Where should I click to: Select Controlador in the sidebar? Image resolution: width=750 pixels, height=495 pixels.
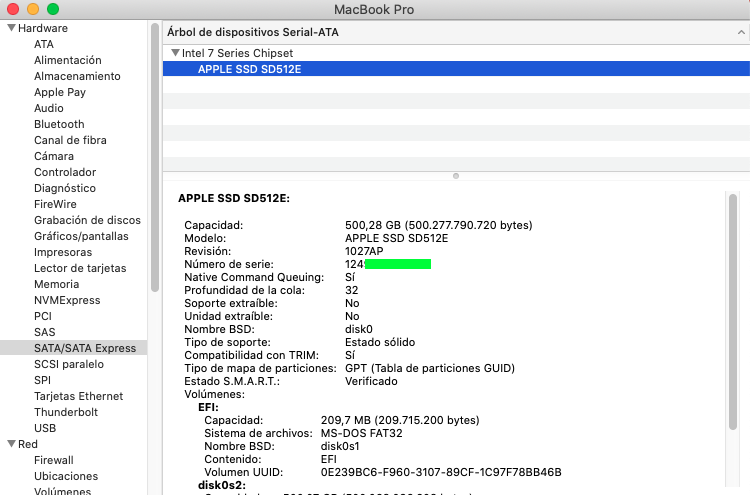65,172
